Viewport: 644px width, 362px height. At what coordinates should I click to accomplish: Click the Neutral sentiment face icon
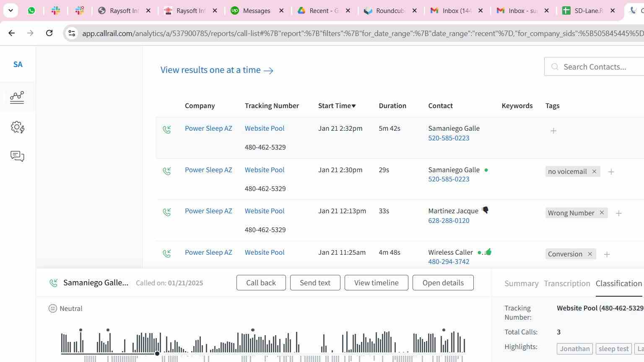point(53,308)
